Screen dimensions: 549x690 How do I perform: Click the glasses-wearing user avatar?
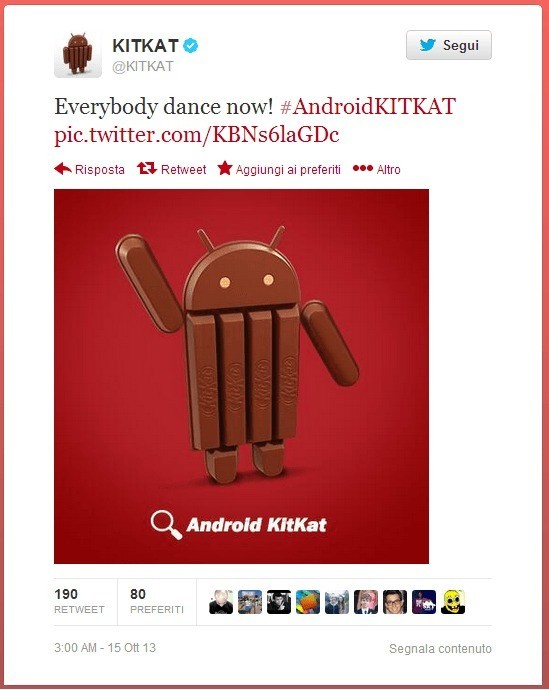coord(395,602)
